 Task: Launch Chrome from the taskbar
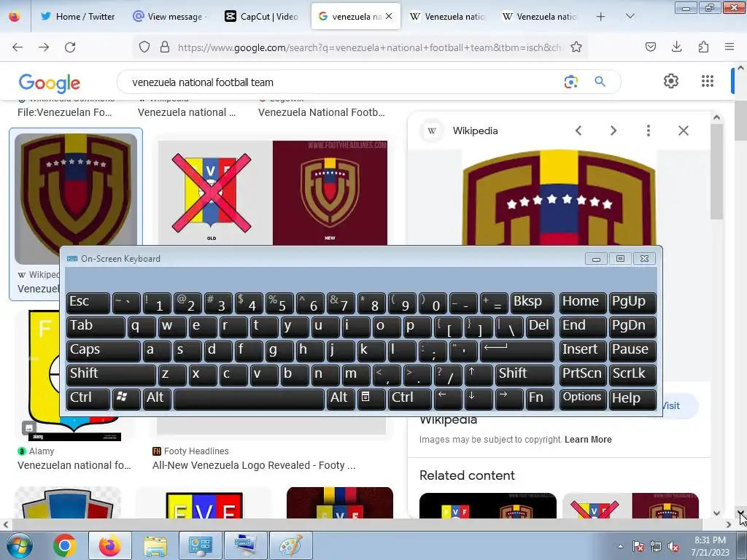coord(65,545)
